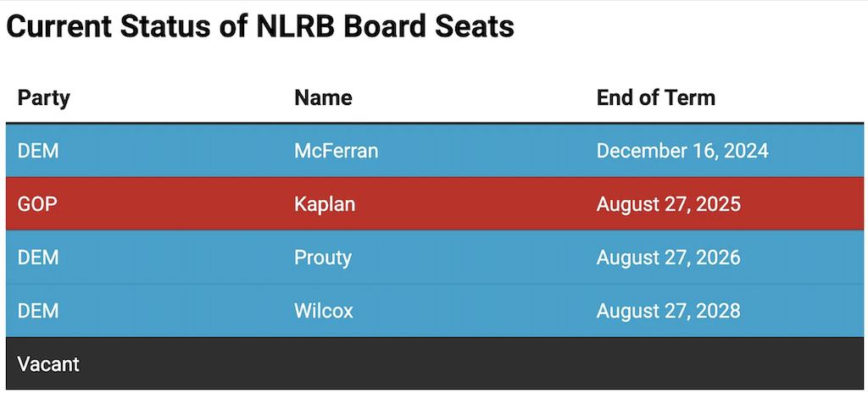Viewport: 868px width, 404px height.
Task: Click the August 27, 2028 term date
Action: tap(668, 311)
